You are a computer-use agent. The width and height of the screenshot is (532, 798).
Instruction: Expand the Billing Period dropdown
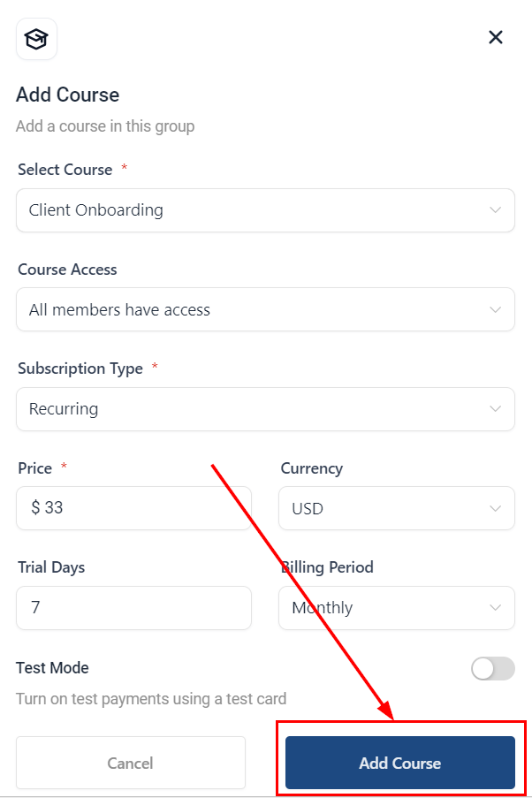point(396,608)
